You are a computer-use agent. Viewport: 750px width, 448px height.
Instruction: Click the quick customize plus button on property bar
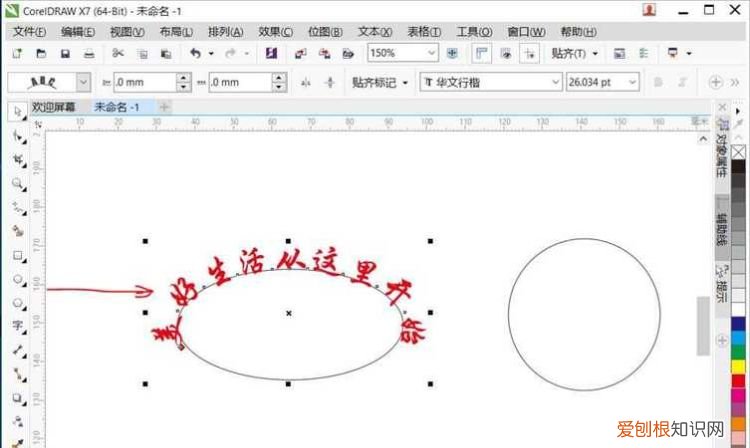point(715,82)
